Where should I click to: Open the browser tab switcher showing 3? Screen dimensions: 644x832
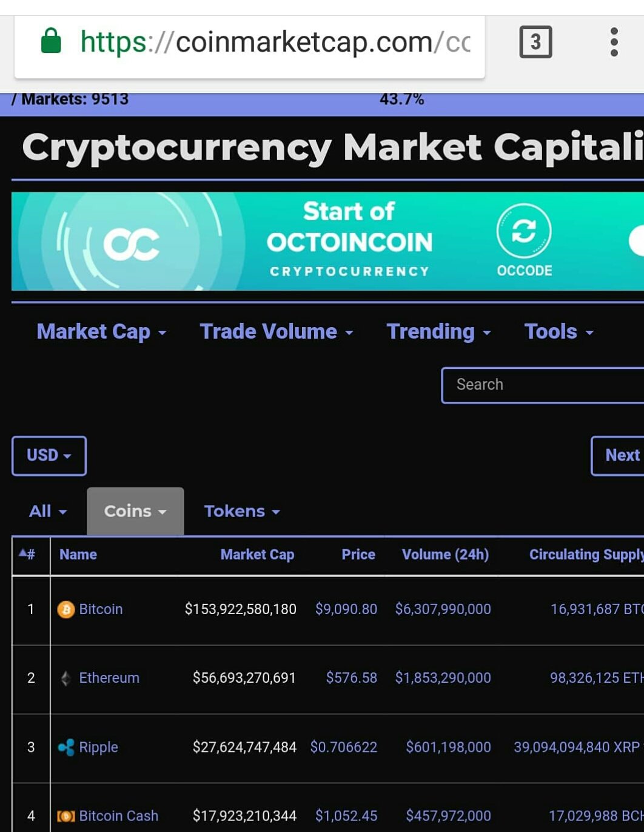(535, 42)
